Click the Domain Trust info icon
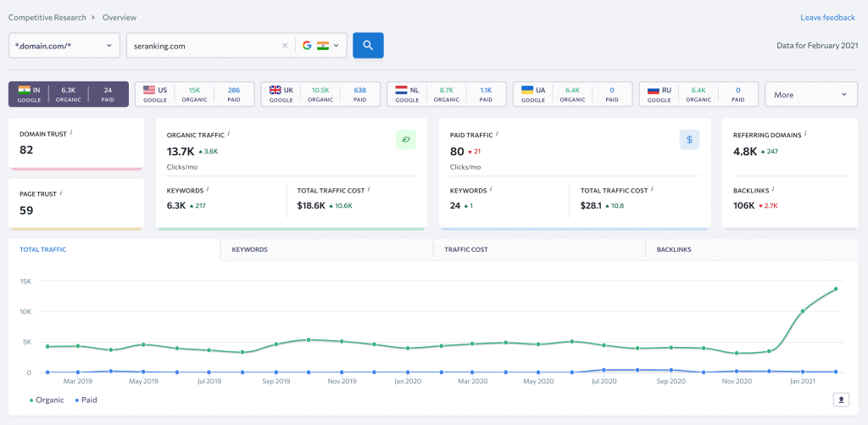 71,133
